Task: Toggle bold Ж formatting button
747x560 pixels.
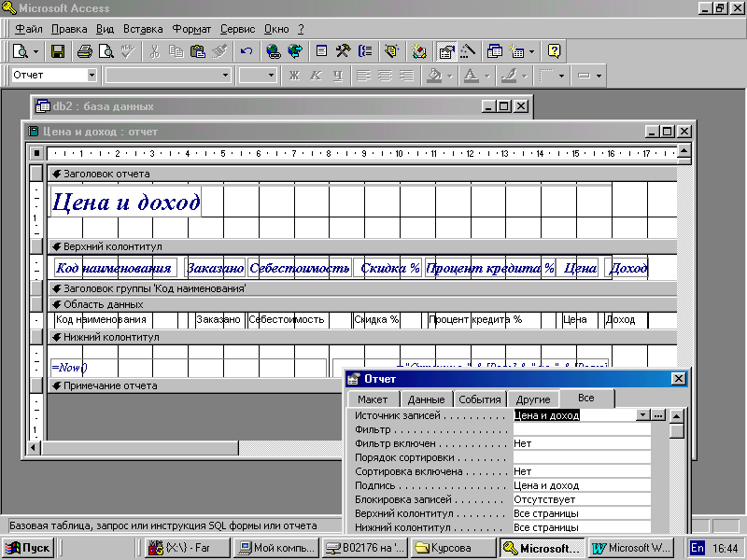Action: point(294,75)
